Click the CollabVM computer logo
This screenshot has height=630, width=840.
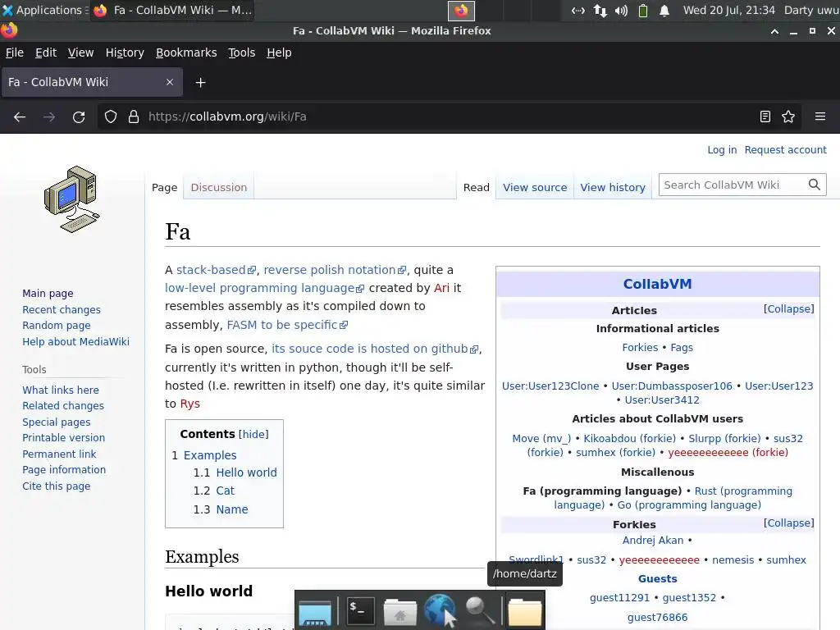(72, 199)
